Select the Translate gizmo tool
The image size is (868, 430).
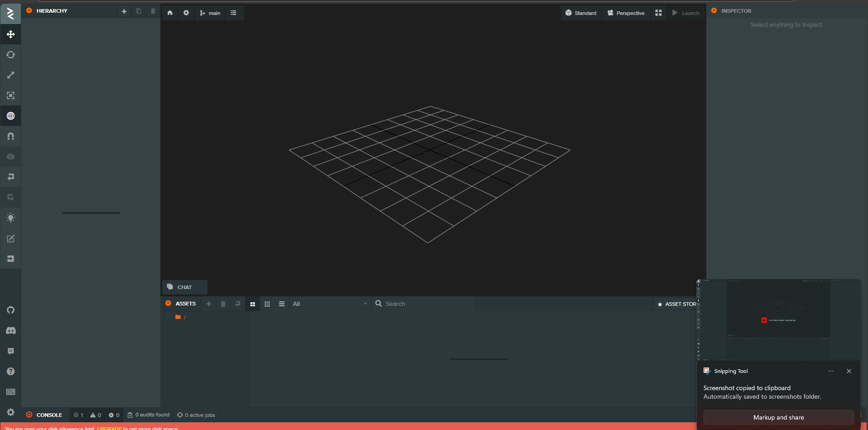pyautogui.click(x=11, y=34)
